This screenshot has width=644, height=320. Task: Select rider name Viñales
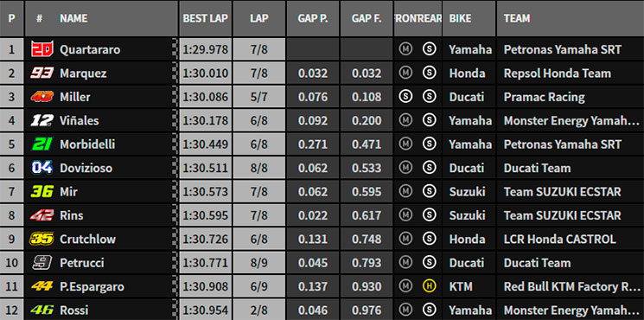pyautogui.click(x=80, y=121)
